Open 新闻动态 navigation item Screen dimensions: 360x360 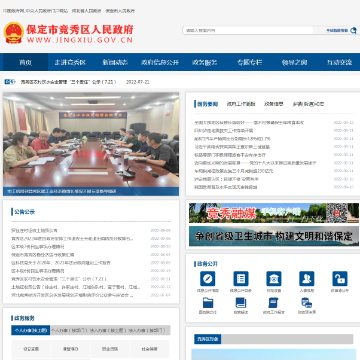pos(115,62)
